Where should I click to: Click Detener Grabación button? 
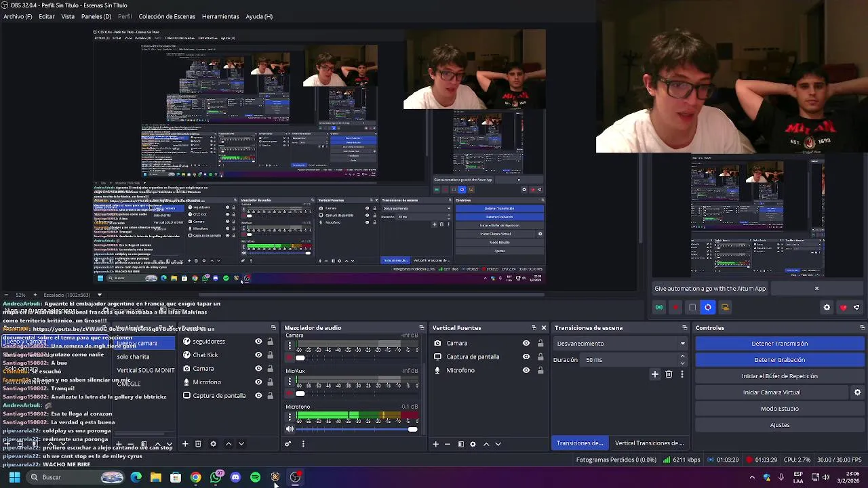779,360
